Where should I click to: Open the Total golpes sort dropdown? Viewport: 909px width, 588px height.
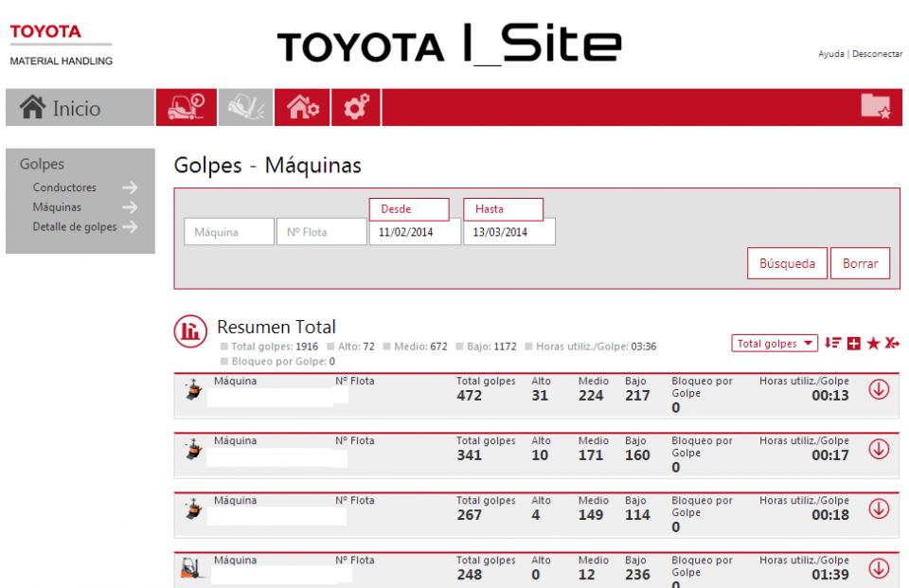pos(775,344)
